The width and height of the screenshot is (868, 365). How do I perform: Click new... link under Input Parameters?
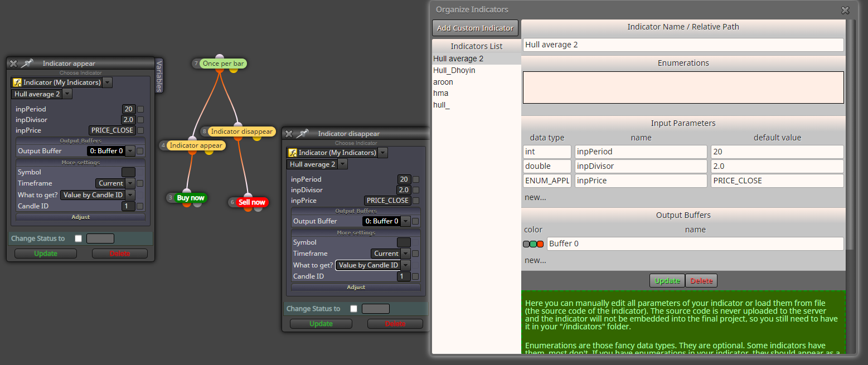535,197
